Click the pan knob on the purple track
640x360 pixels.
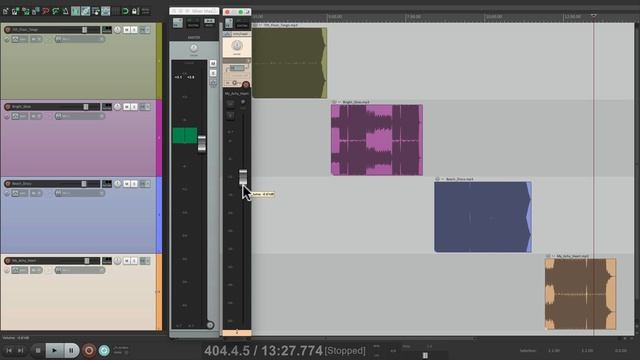click(x=118, y=107)
